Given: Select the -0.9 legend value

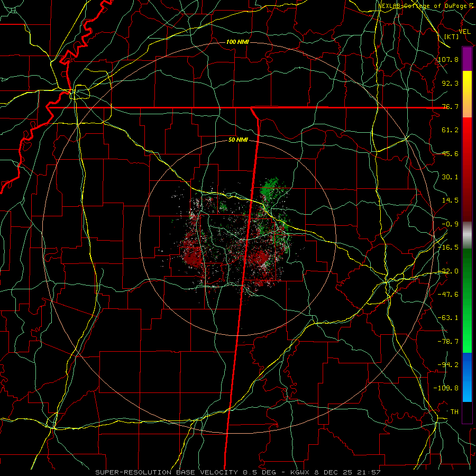Looking at the screenshot, I should pos(450,224).
